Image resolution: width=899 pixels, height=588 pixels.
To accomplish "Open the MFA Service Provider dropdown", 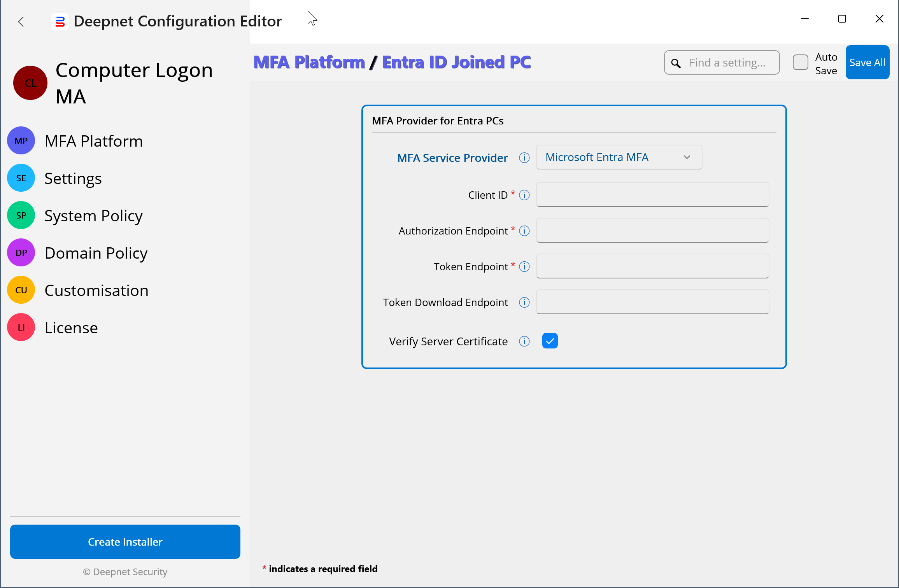I will (619, 157).
